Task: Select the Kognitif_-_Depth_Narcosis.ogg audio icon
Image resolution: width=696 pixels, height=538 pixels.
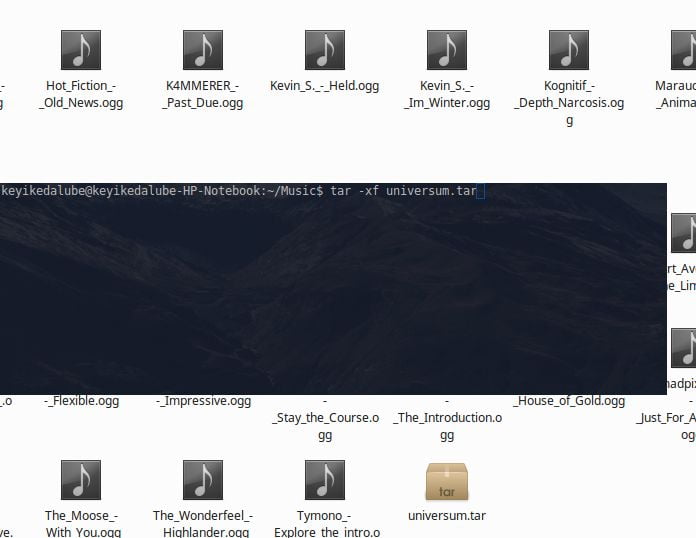Action: coord(569,50)
